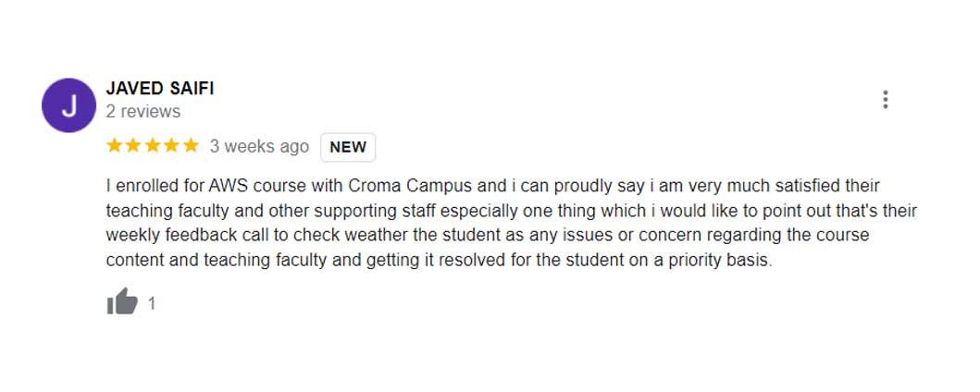Click the fourth gold star
The width and height of the screenshot is (980, 392).
pos(172,146)
